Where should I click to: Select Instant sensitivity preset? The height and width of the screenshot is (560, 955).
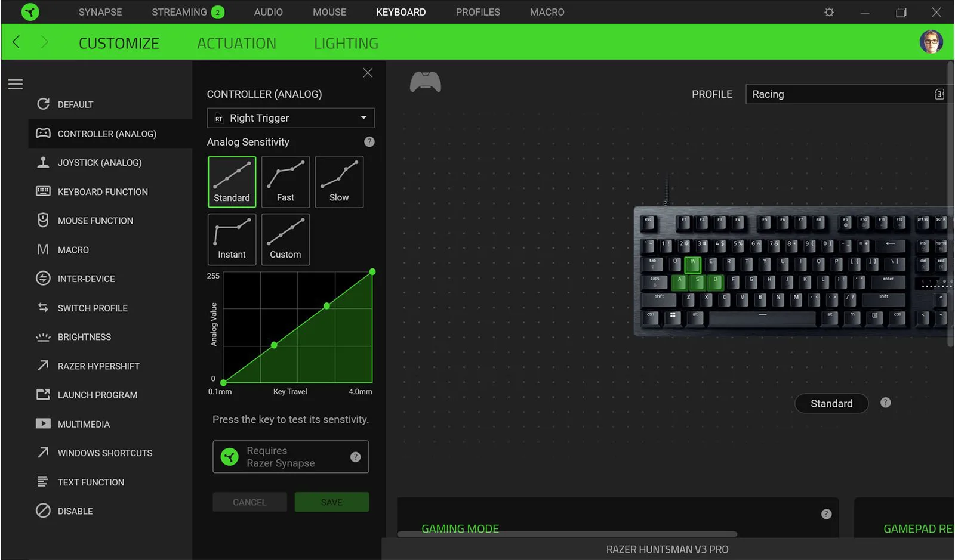(232, 239)
